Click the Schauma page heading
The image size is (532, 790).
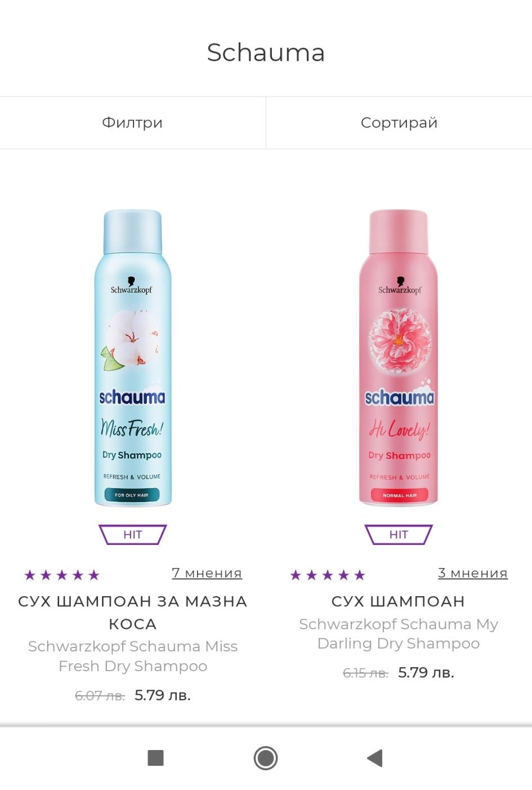tap(266, 52)
